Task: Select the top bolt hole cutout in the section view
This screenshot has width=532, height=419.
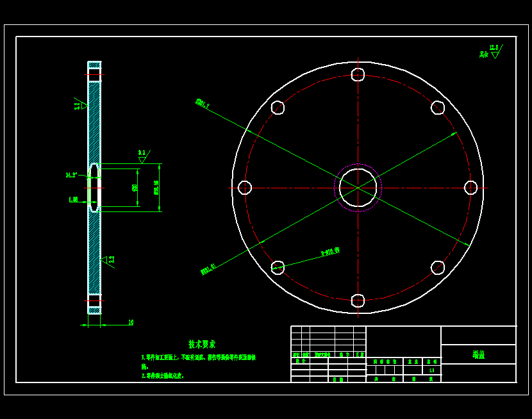Action: (94, 74)
